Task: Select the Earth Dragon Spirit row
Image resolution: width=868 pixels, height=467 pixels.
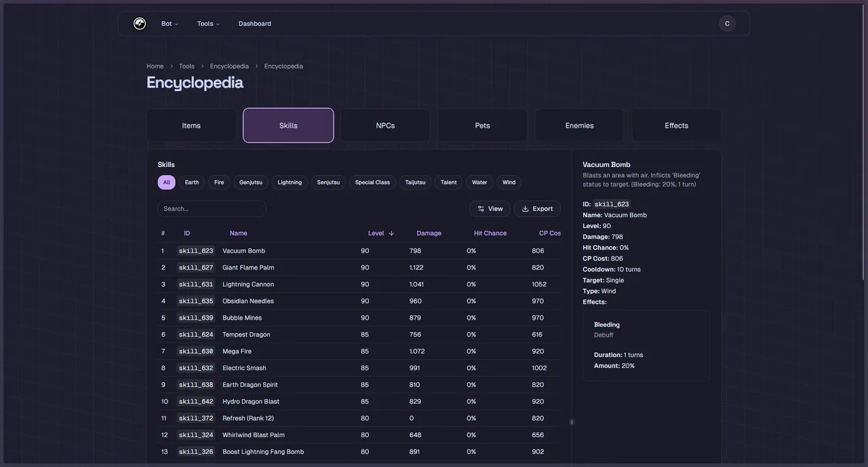Action: tap(359, 385)
